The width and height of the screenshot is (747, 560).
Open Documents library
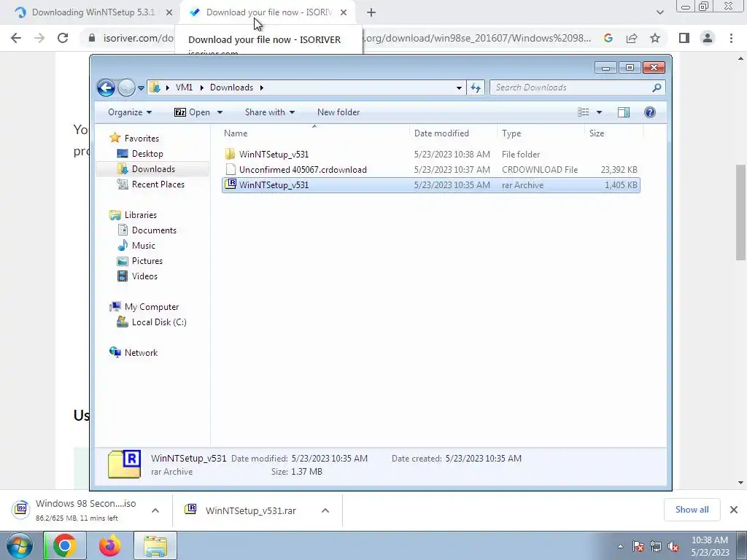pos(154,230)
